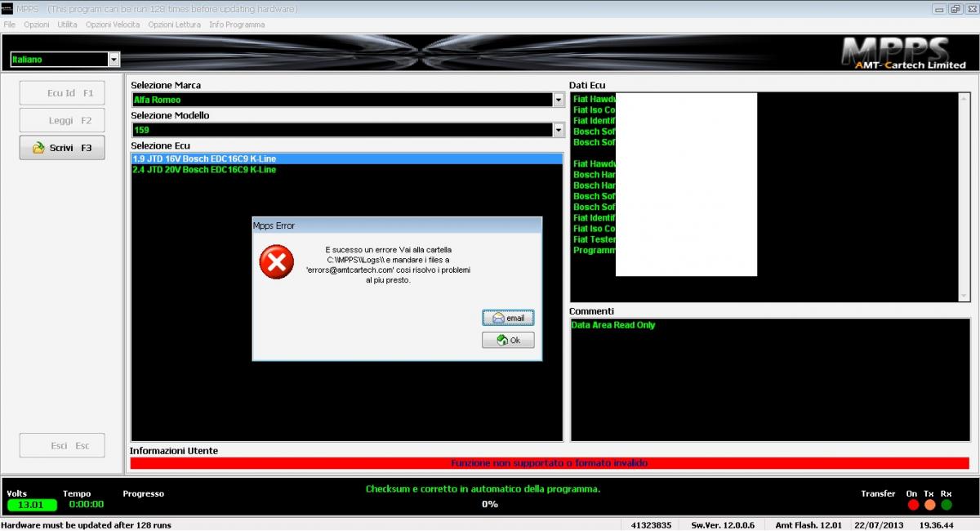Click the Progresso label
The image size is (980, 531).
point(144,493)
